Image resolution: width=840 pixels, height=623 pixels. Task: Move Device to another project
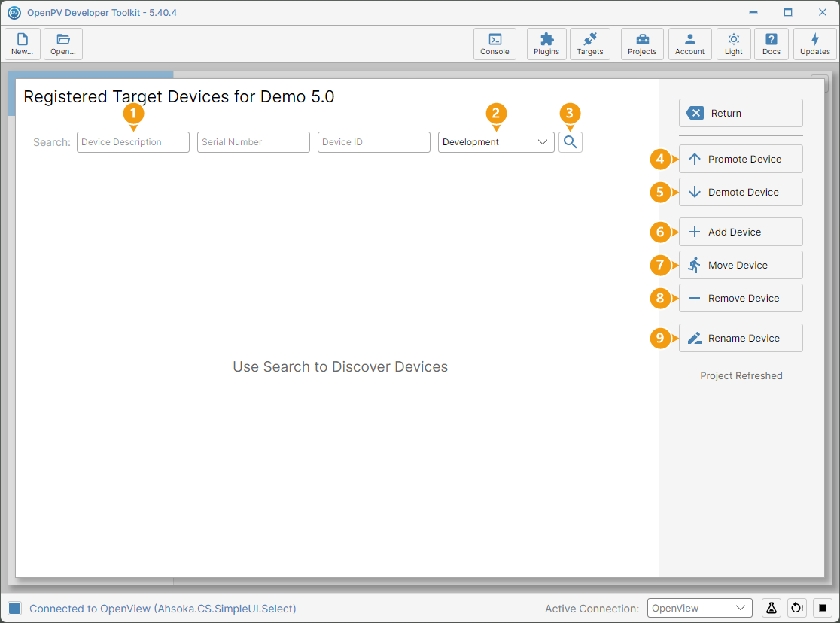741,265
